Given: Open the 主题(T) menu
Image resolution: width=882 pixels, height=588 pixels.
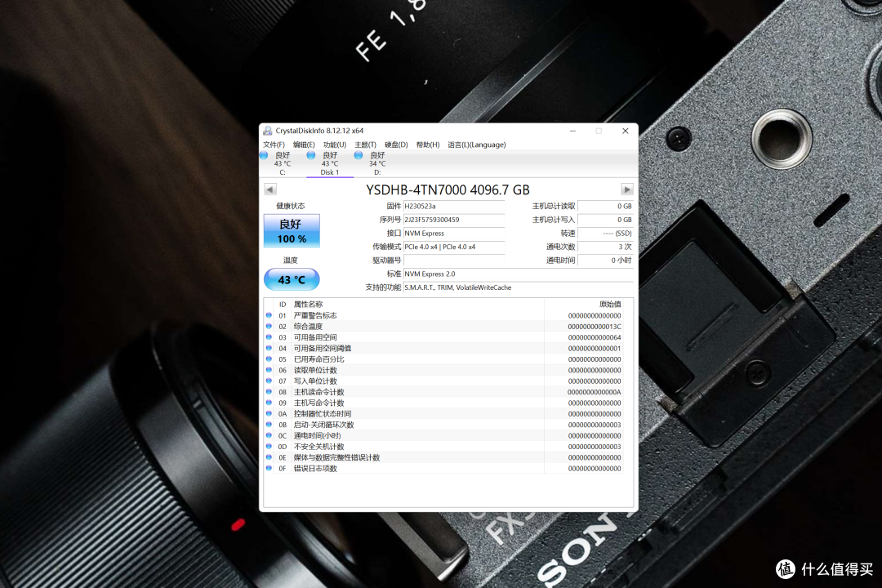Looking at the screenshot, I should [365, 145].
